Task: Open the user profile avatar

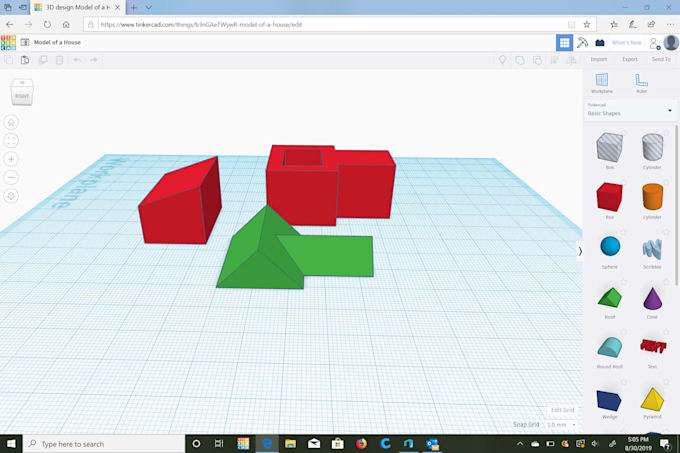Action: pyautogui.click(x=671, y=42)
